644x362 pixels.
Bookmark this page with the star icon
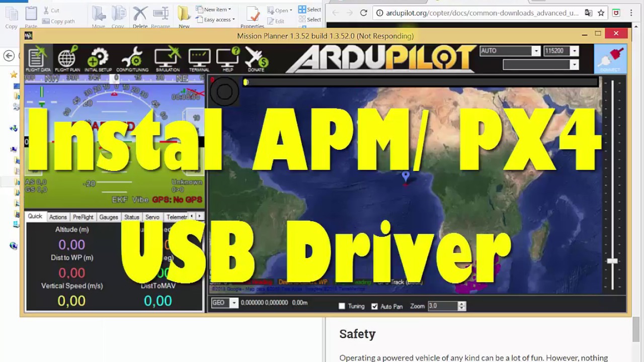pyautogui.click(x=601, y=13)
